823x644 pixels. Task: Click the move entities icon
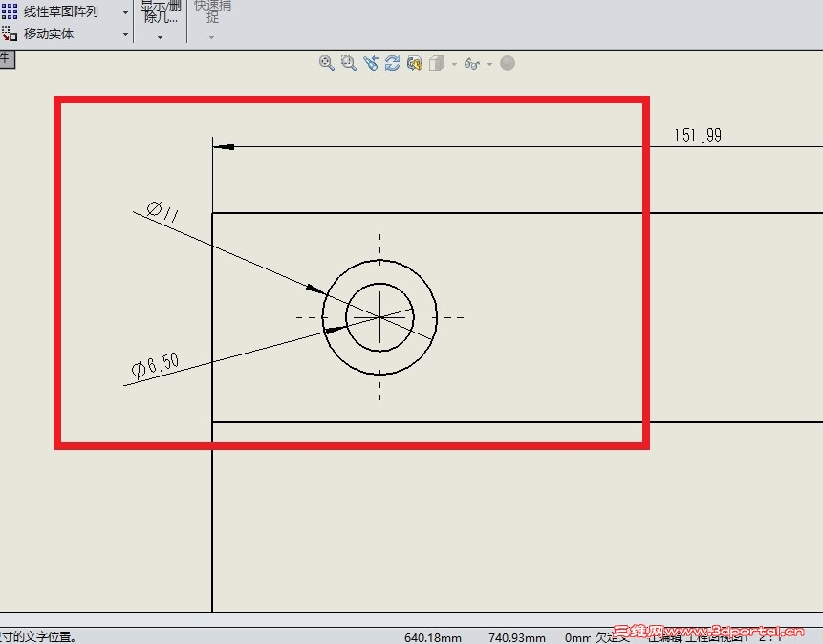click(9, 33)
